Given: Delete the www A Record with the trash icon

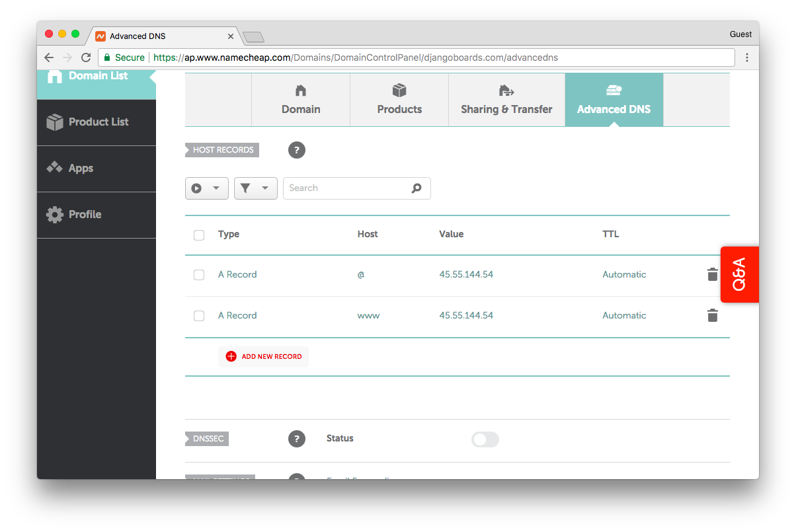Looking at the screenshot, I should coord(712,315).
